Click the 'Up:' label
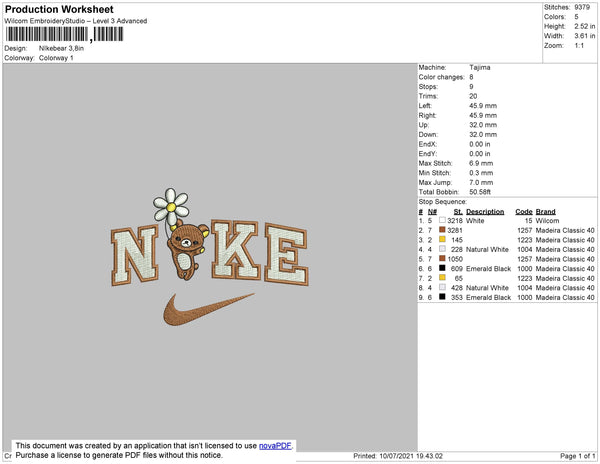The width and height of the screenshot is (600, 464). click(424, 125)
